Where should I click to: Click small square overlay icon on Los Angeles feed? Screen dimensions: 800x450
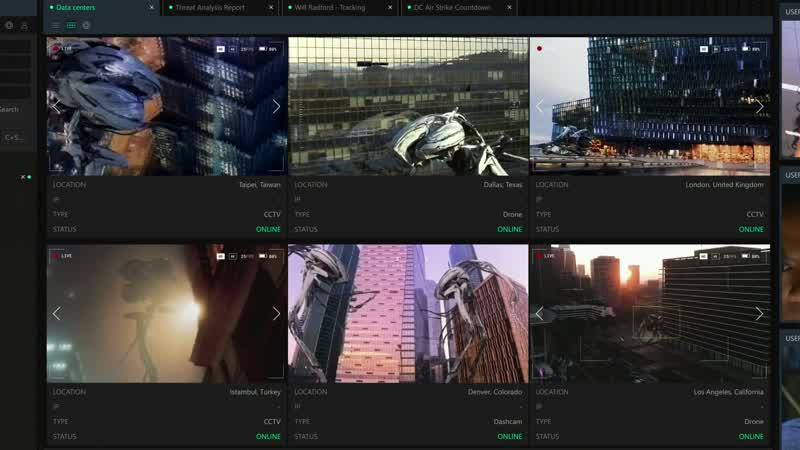[x=716, y=256]
